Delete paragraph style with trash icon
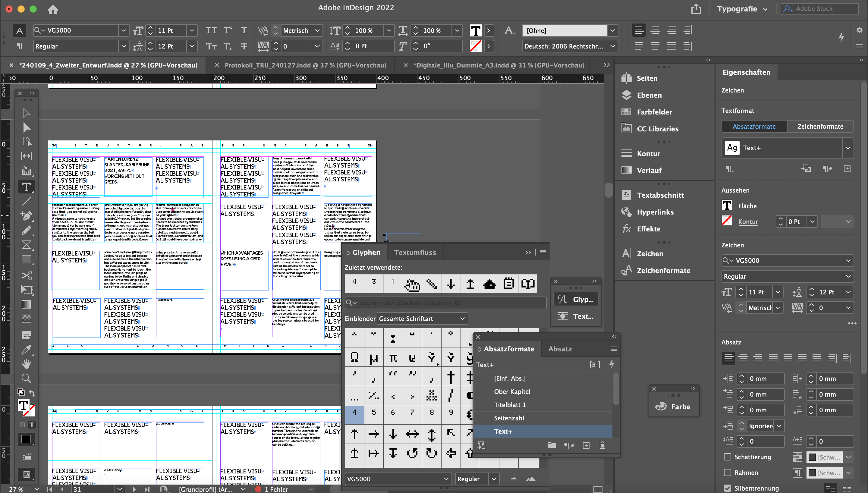The height and width of the screenshot is (493, 868). point(602,445)
